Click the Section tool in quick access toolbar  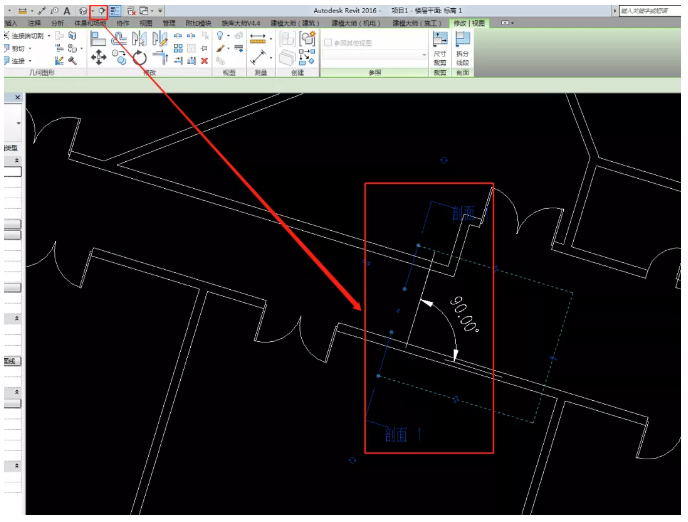pos(102,11)
